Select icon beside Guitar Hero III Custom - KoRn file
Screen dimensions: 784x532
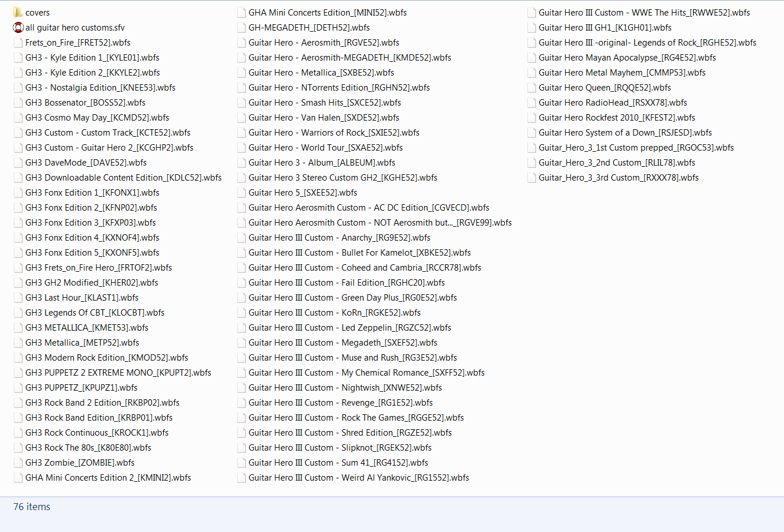click(242, 312)
